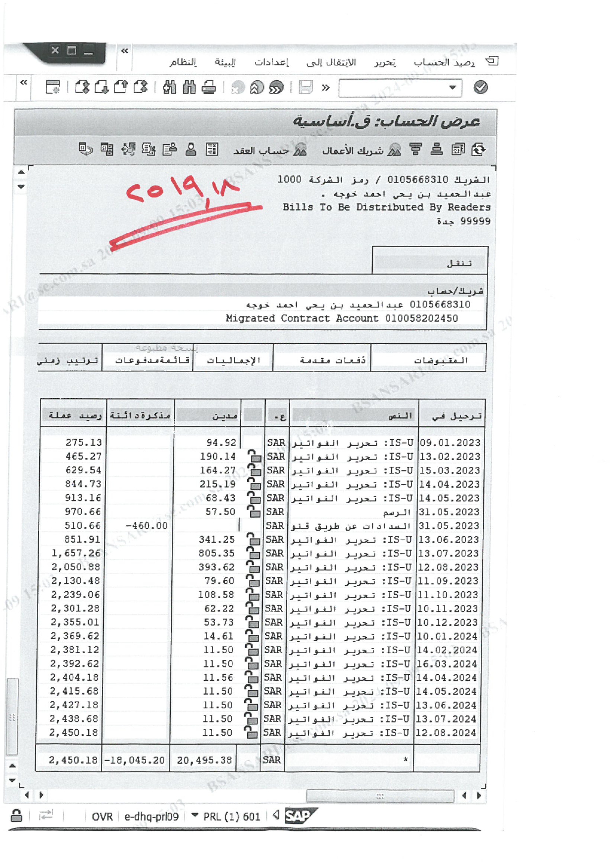This screenshot has height=868, width=614.
Task: Expand the PRL system info dropdown
Action: click(195, 816)
